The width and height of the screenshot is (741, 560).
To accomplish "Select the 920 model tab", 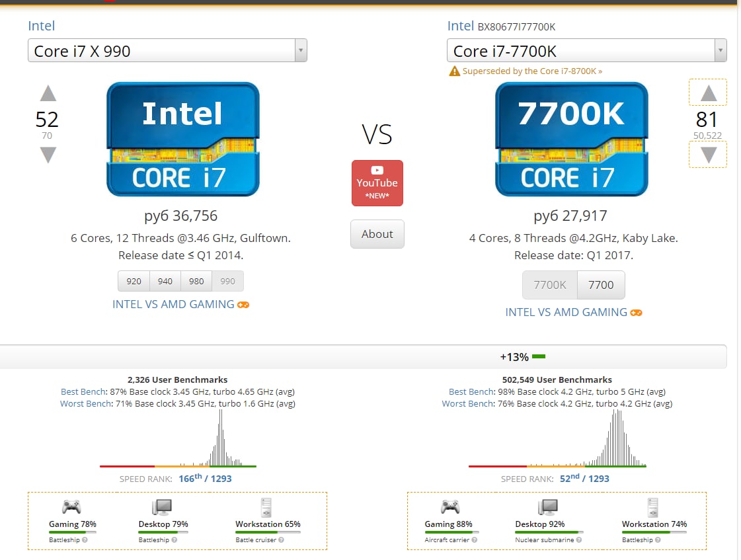I will [134, 281].
